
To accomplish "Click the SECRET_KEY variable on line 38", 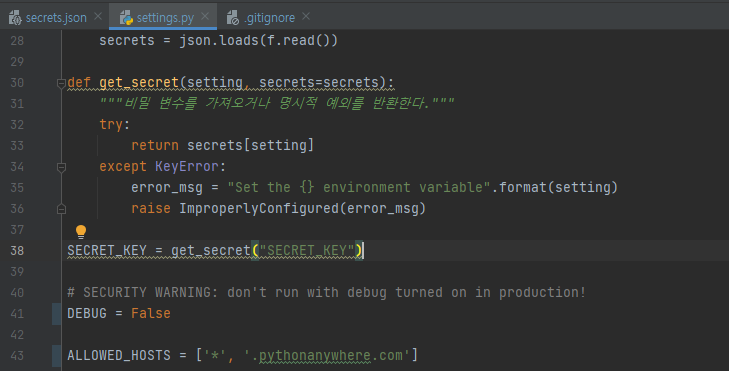I will 107,251.
